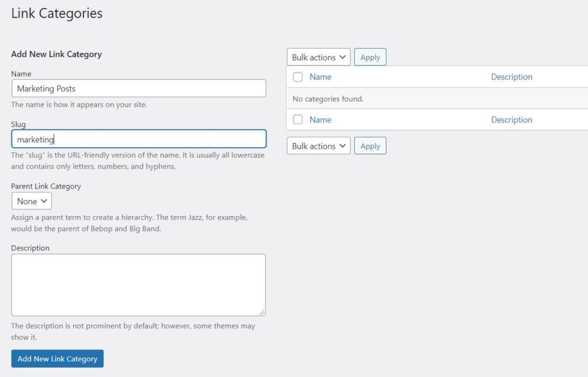Click the Description column header link
Viewport: 588px width, 377px height.
click(512, 76)
